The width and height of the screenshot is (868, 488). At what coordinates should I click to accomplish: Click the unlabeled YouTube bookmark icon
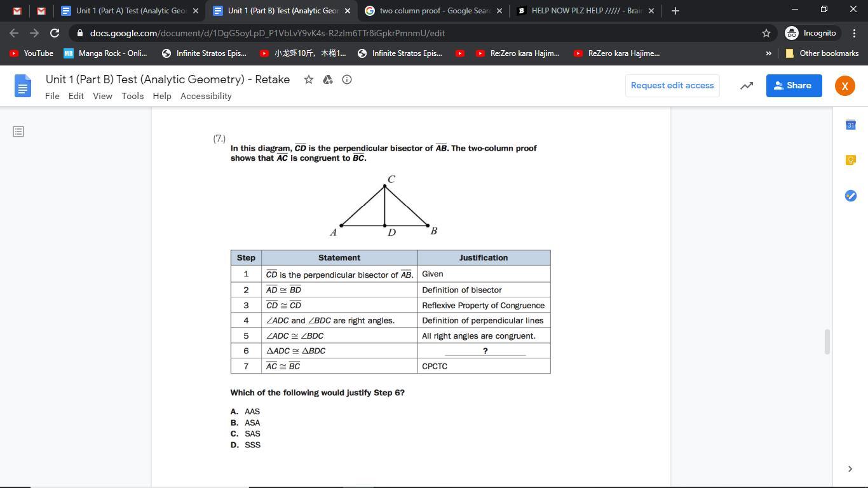(x=460, y=53)
